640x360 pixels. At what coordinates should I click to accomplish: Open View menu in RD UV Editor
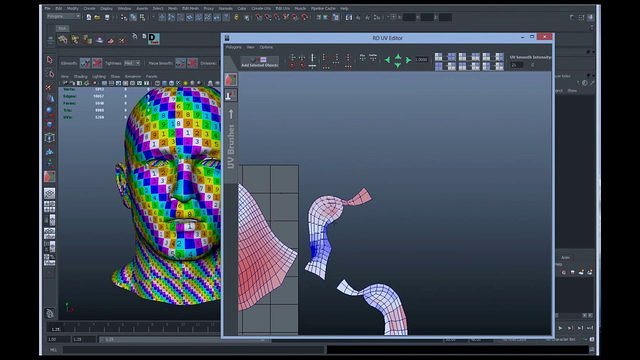tap(250, 47)
